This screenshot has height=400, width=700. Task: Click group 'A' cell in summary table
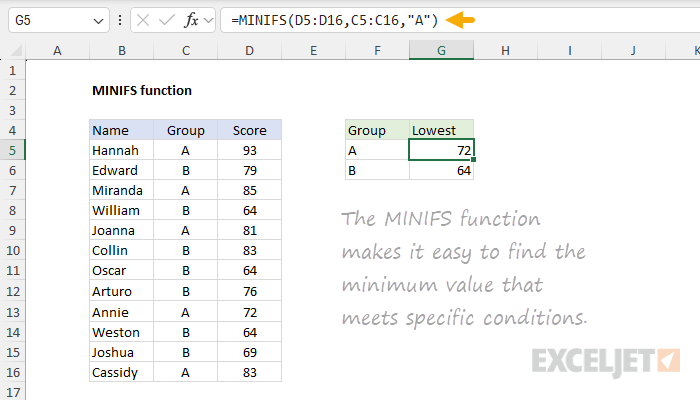click(x=377, y=150)
